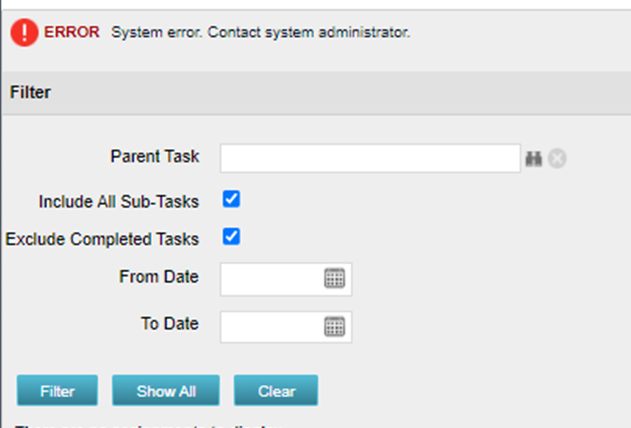Screen dimensions: 631x428
Task: Uncheck Include All Sub-Tasks checkbox
Action: (231, 199)
